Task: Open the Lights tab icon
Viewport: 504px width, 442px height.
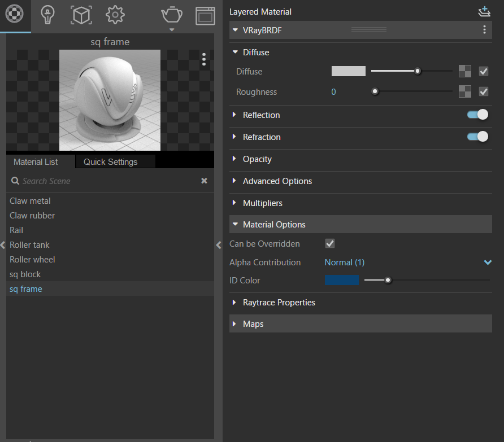Action: pyautogui.click(x=48, y=15)
